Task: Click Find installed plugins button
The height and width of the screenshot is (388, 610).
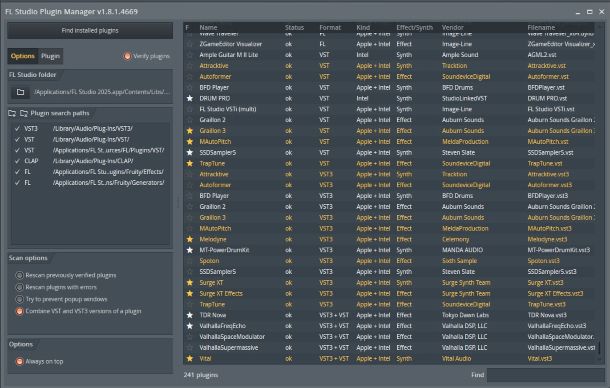Action: click(90, 30)
